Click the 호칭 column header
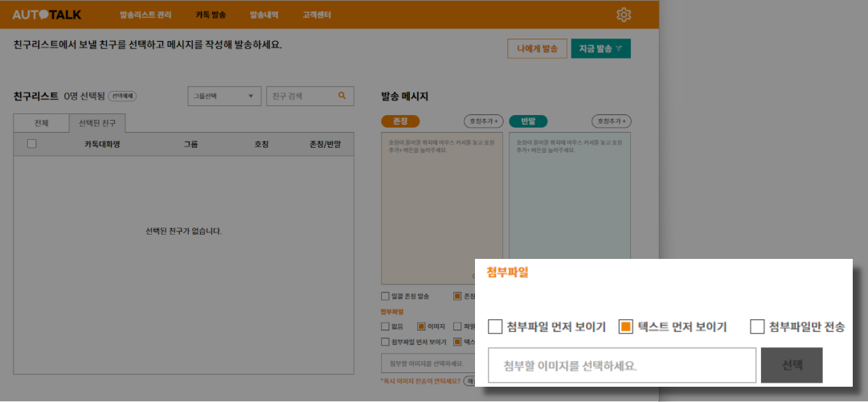 [x=261, y=145]
